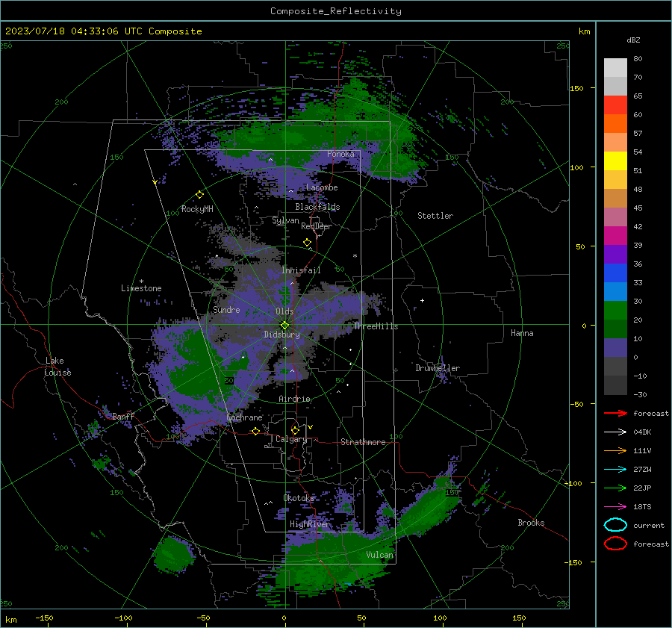The image size is (672, 628).
Task: Click the Hanna city label
Action: (522, 333)
